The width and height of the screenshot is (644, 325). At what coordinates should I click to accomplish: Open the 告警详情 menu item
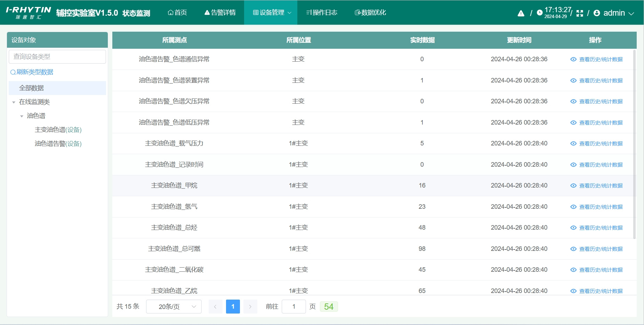coord(220,13)
